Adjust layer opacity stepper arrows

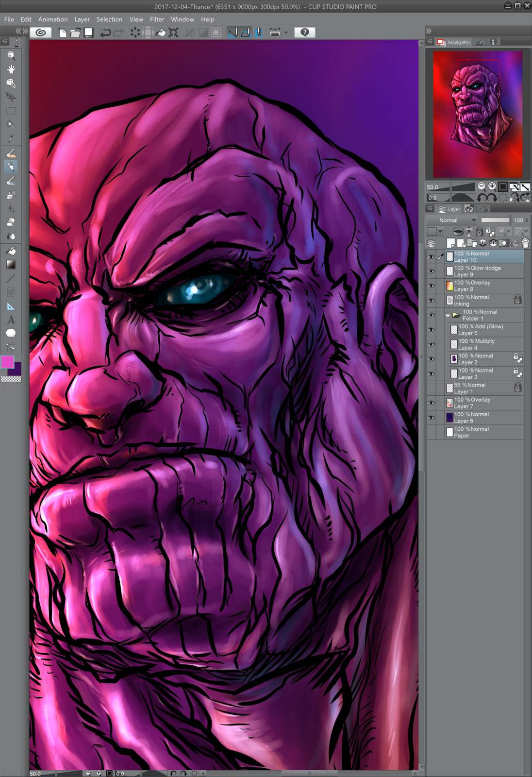tap(527, 220)
